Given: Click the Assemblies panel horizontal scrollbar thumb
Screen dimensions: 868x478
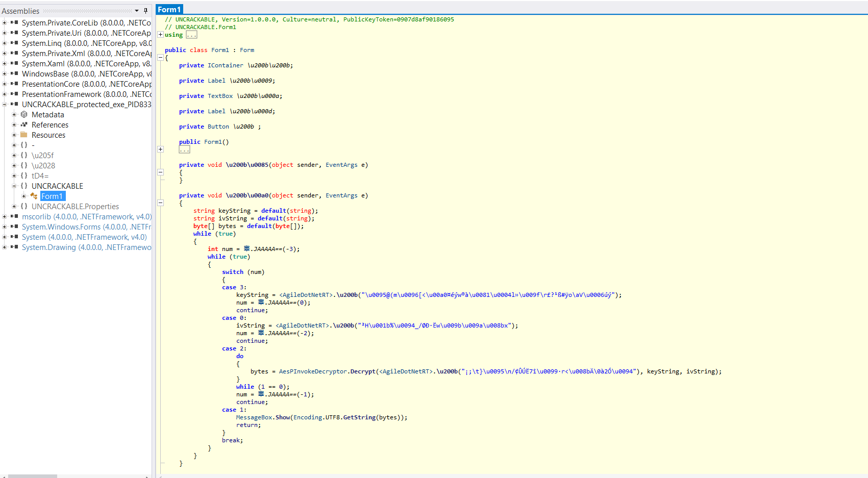Looking at the screenshot, I should (x=33, y=476).
